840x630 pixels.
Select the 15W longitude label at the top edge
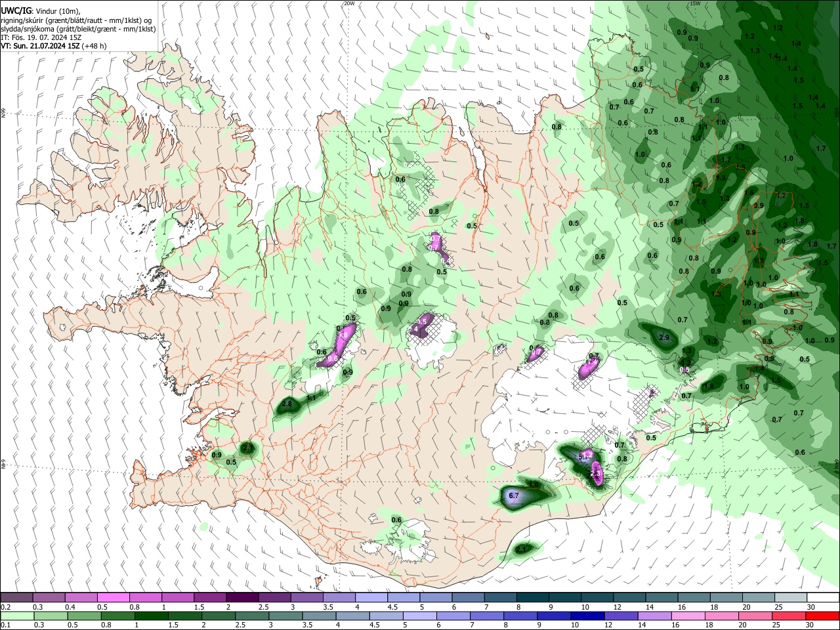(x=695, y=3)
